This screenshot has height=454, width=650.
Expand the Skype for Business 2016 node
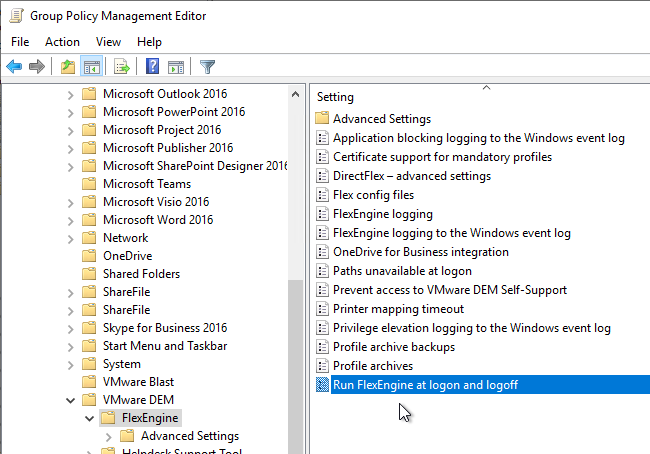[x=70, y=328]
